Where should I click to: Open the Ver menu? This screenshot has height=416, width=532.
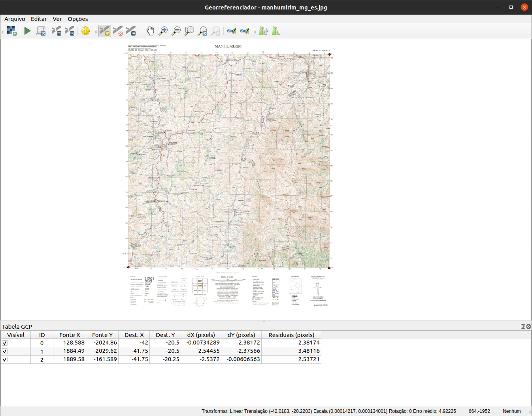[x=57, y=19]
